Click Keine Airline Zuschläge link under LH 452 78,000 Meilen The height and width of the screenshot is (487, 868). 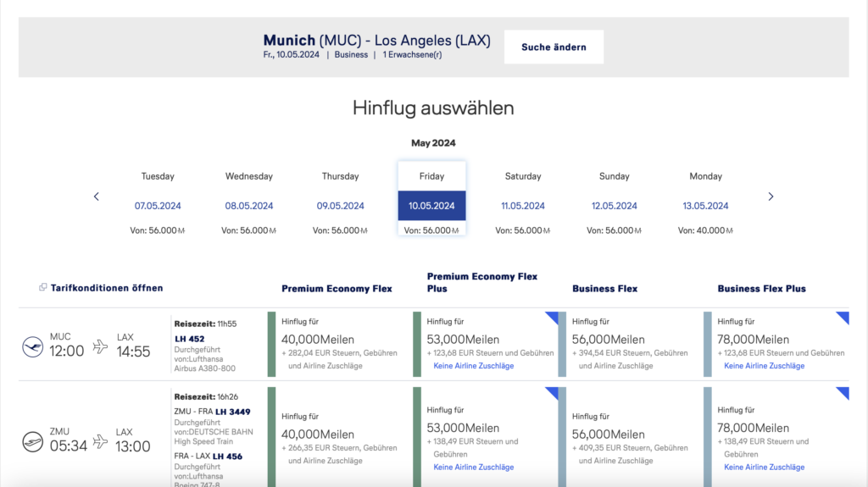click(764, 367)
